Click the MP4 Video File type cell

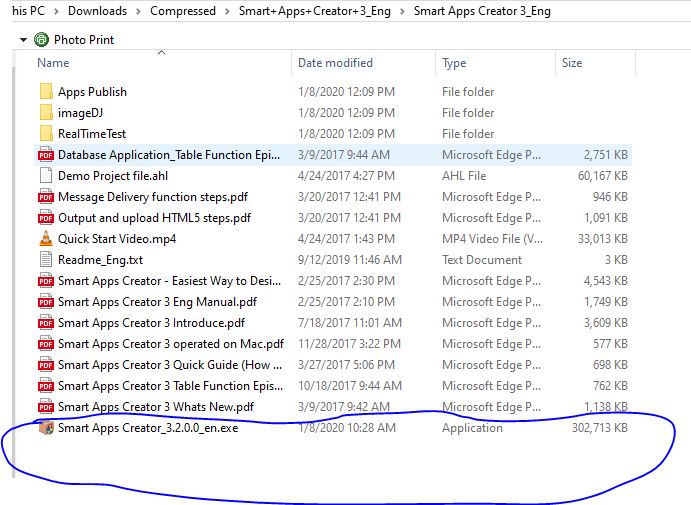(492, 239)
